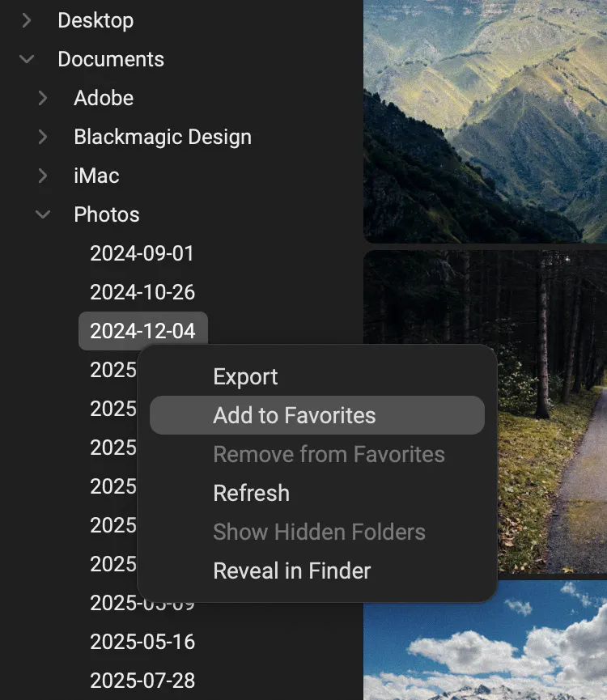Expand the Desktop folder chevron
The image size is (607, 700).
coord(27,20)
